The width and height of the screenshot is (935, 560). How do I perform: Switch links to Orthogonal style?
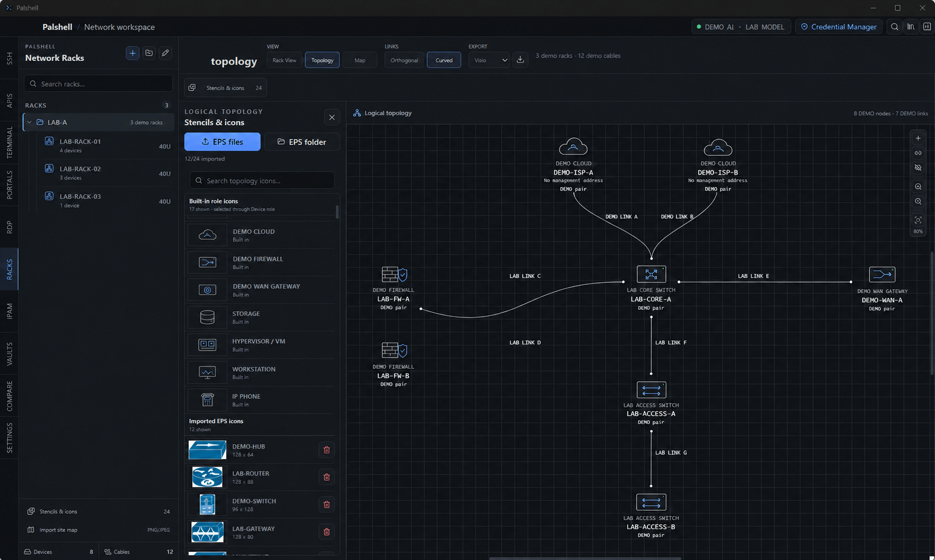coord(404,60)
